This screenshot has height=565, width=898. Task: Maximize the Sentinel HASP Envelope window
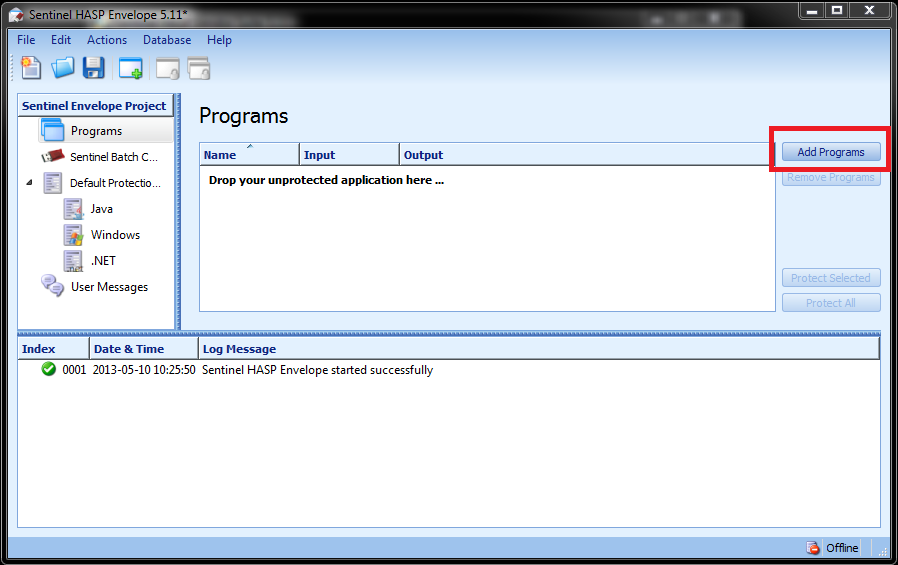[x=837, y=11]
